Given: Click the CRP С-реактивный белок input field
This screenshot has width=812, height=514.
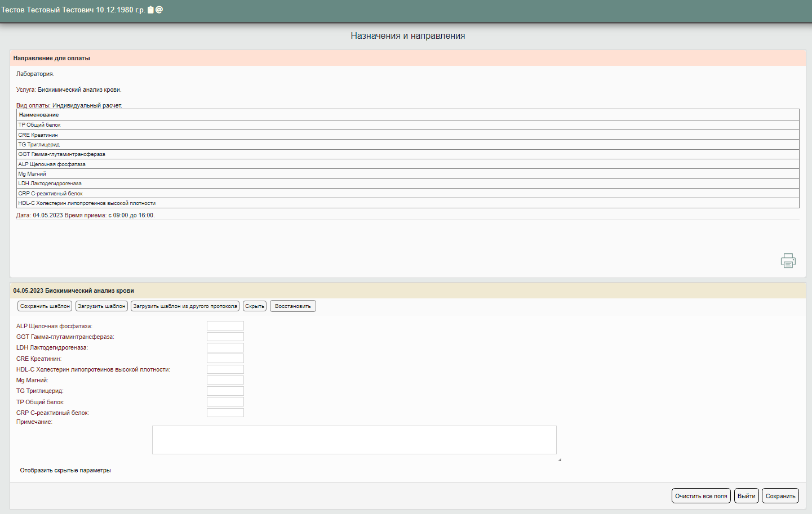Looking at the screenshot, I should coord(225,413).
